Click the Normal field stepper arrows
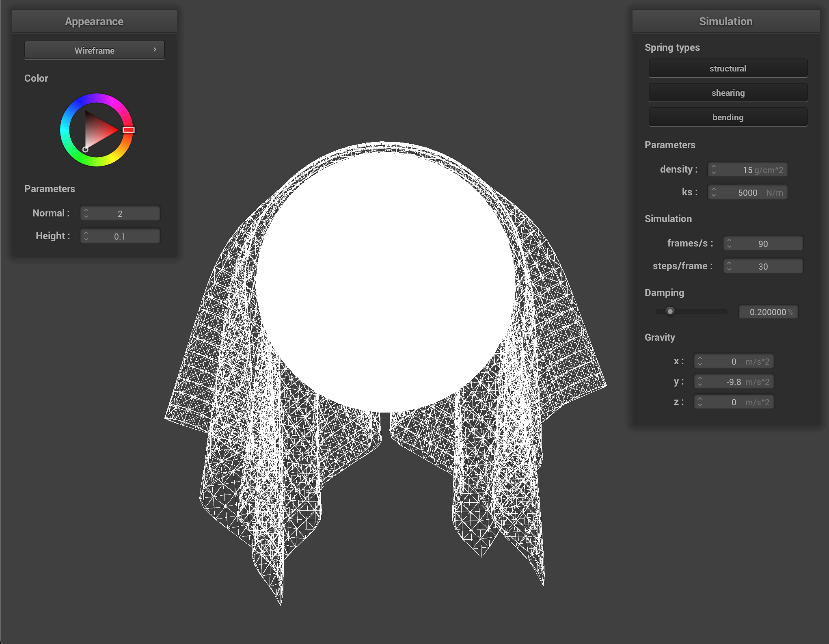Screen dimensions: 829x644 pos(86,213)
